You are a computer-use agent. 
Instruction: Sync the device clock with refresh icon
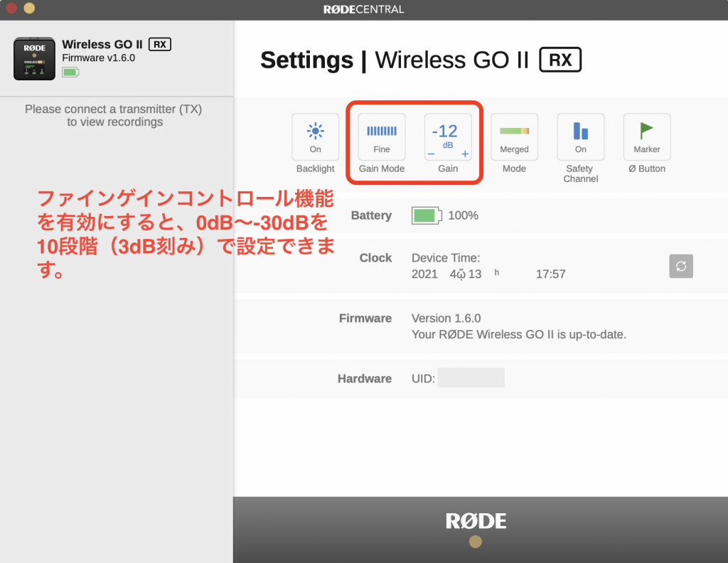681,266
